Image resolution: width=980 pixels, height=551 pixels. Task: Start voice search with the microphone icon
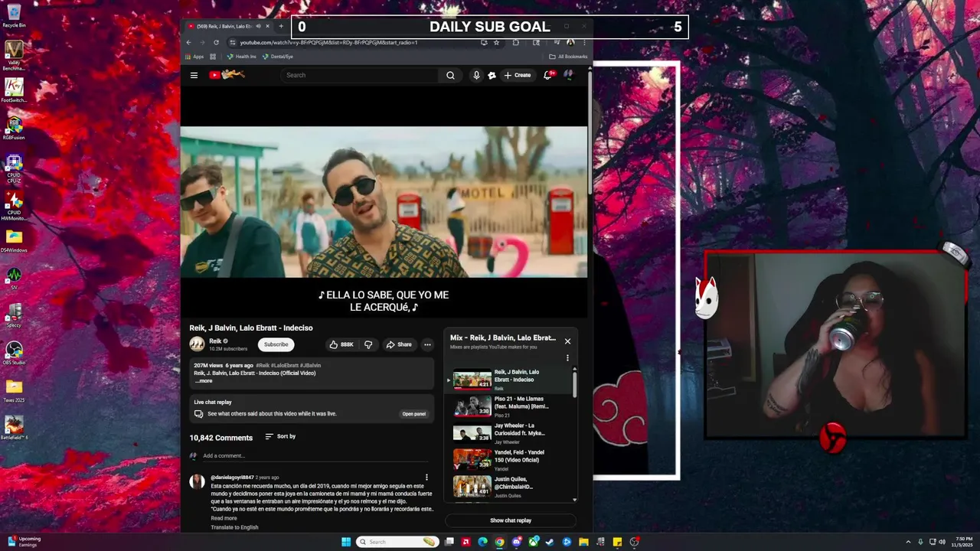point(476,75)
